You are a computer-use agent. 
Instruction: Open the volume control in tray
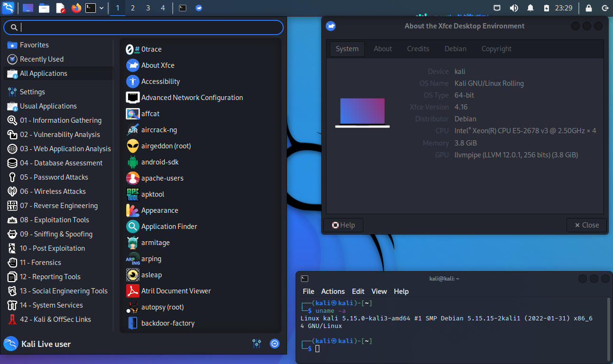click(514, 8)
